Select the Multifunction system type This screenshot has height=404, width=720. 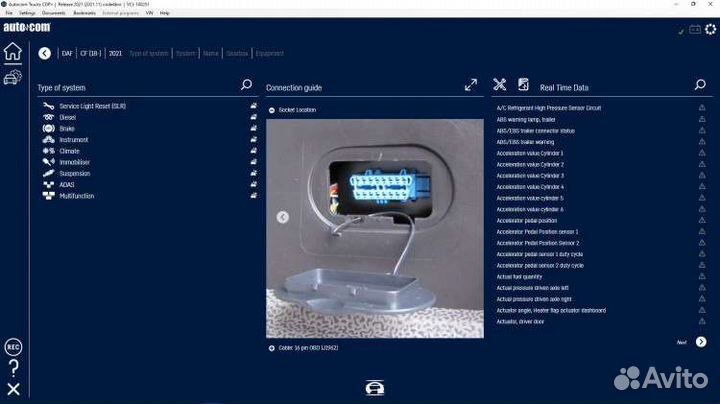(x=77, y=196)
